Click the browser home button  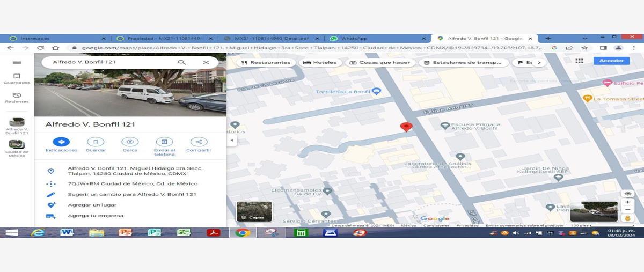click(x=55, y=48)
